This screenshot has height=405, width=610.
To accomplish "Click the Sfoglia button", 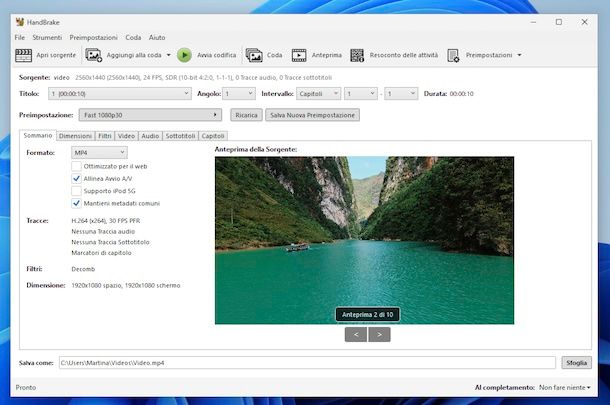I will click(x=577, y=363).
